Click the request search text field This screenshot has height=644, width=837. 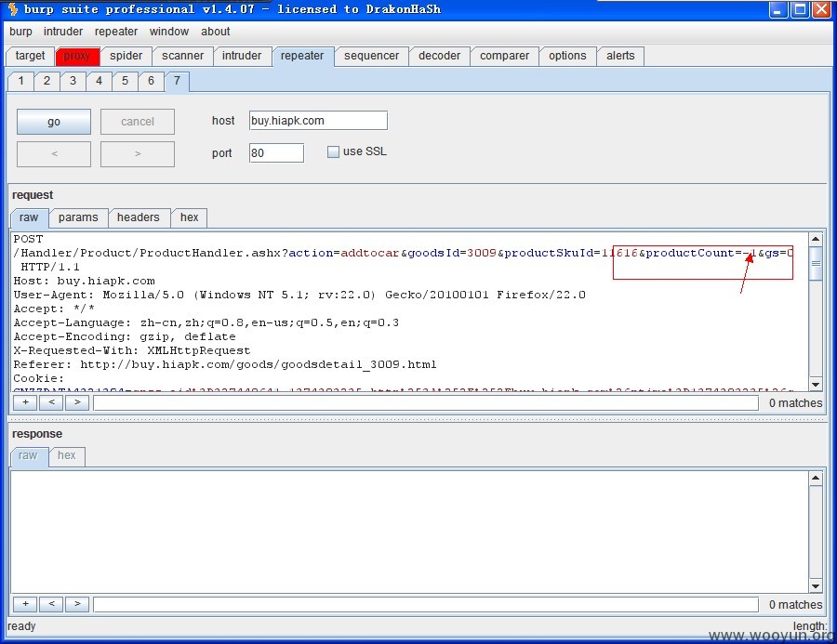(425, 403)
